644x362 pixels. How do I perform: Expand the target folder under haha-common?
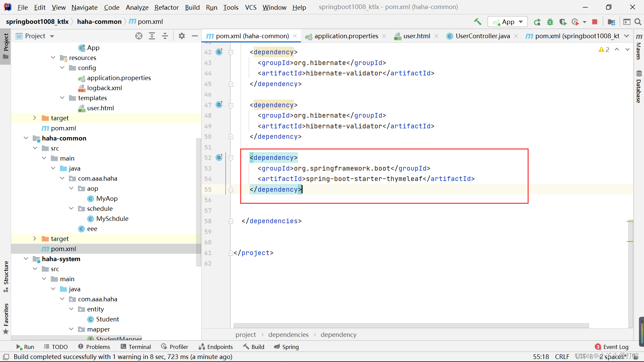pyautogui.click(x=35, y=239)
